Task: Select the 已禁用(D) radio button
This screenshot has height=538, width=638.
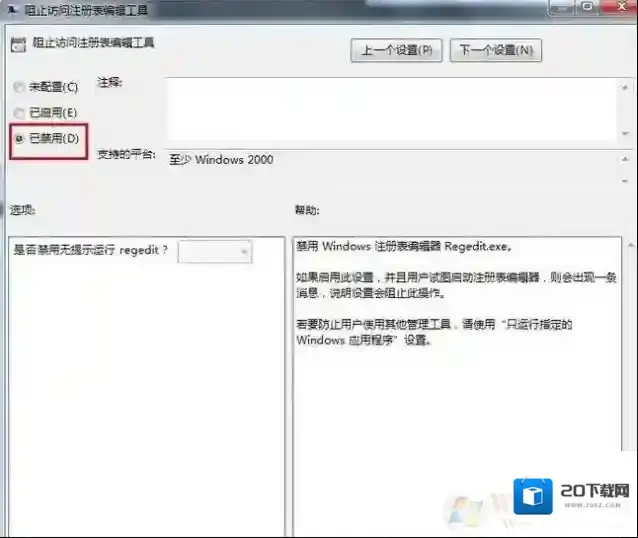Action: 20,139
